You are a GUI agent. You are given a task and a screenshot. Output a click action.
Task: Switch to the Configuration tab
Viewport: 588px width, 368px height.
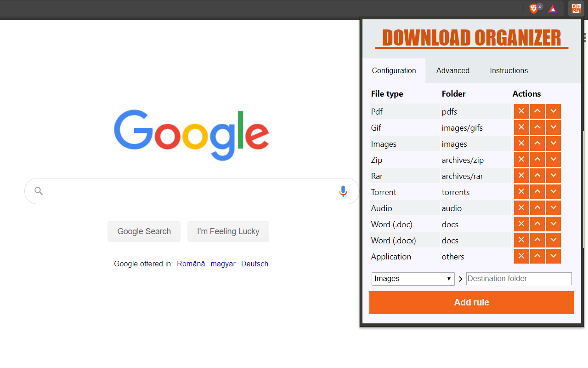[x=394, y=70]
